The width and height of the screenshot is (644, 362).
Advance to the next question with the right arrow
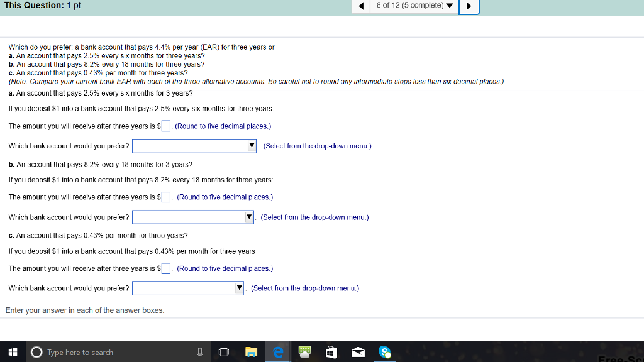coord(469,6)
